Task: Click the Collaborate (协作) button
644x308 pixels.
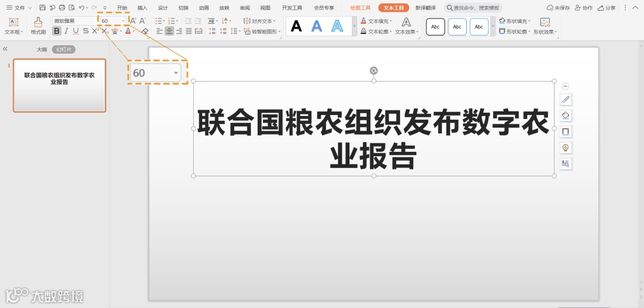Action: click(x=584, y=8)
